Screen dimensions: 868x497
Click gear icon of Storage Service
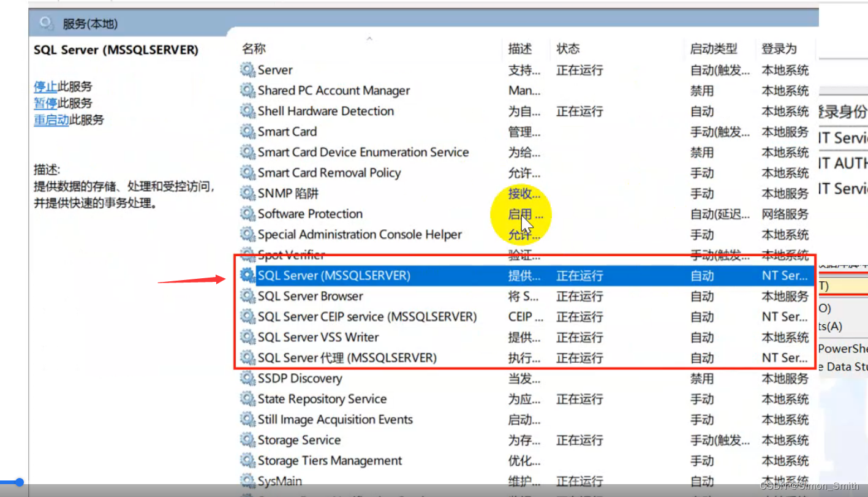tap(247, 440)
